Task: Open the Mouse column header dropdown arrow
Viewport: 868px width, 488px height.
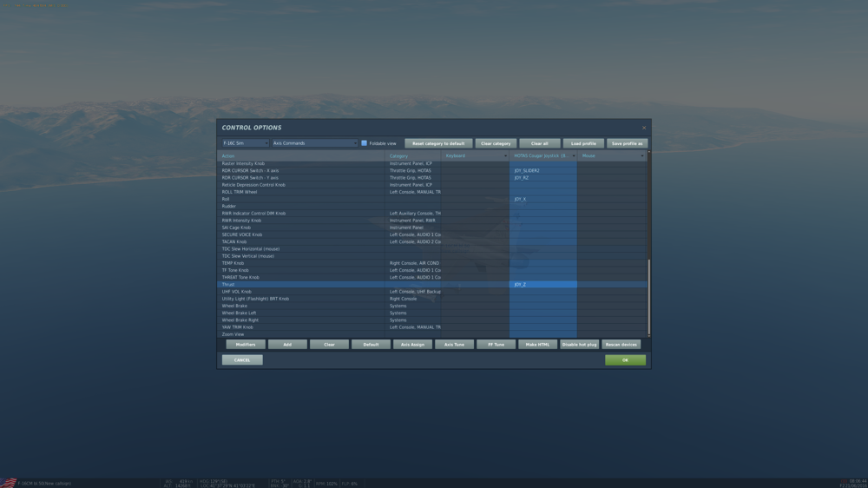Action: point(642,156)
